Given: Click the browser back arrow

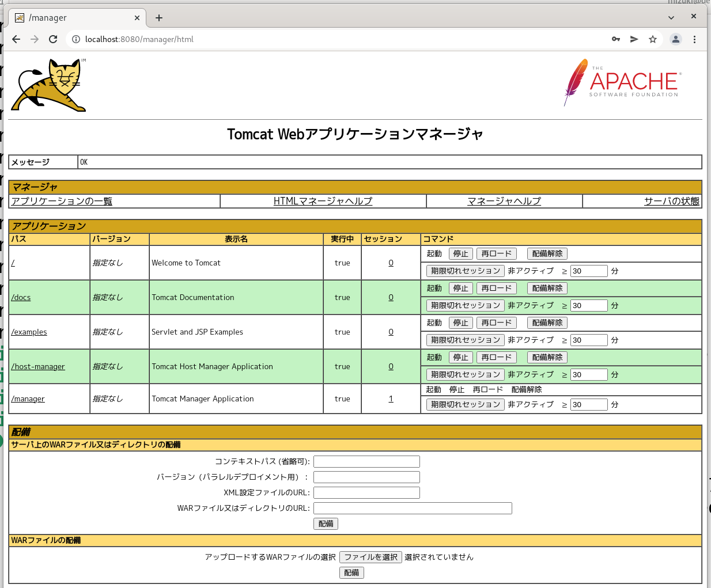Looking at the screenshot, I should (16, 39).
